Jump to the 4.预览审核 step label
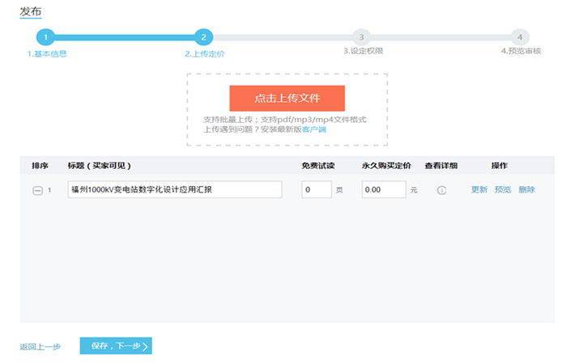 520,51
